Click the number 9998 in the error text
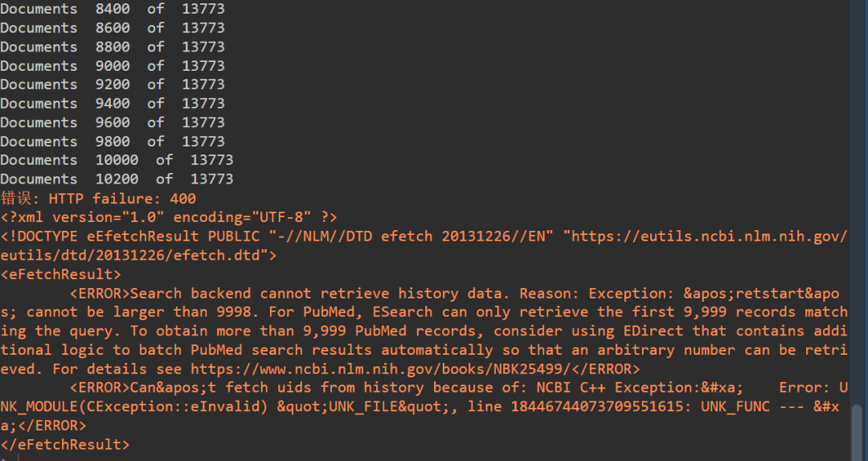Screen dimensions: 868x461 234,312
